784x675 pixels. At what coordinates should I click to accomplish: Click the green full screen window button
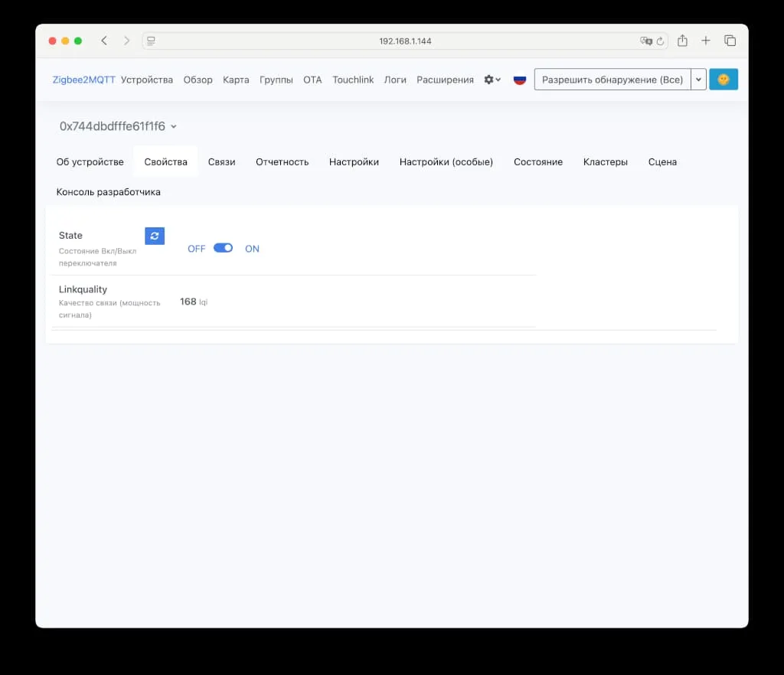78,41
